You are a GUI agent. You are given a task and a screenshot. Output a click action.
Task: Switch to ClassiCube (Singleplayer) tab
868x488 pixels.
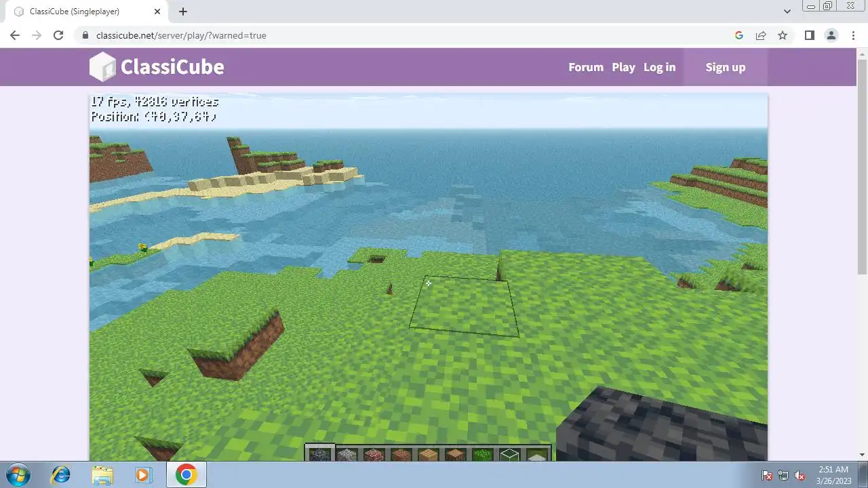[87, 12]
